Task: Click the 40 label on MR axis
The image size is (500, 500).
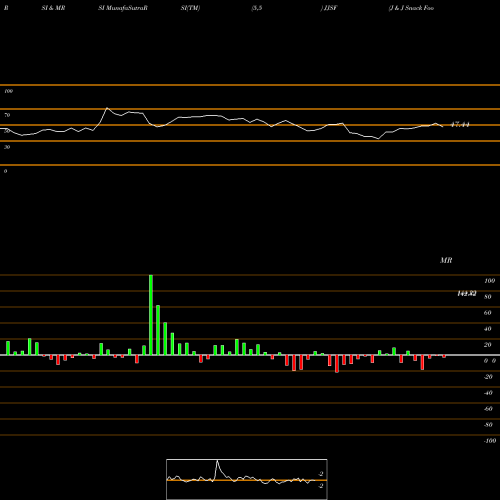Action: click(x=488, y=329)
